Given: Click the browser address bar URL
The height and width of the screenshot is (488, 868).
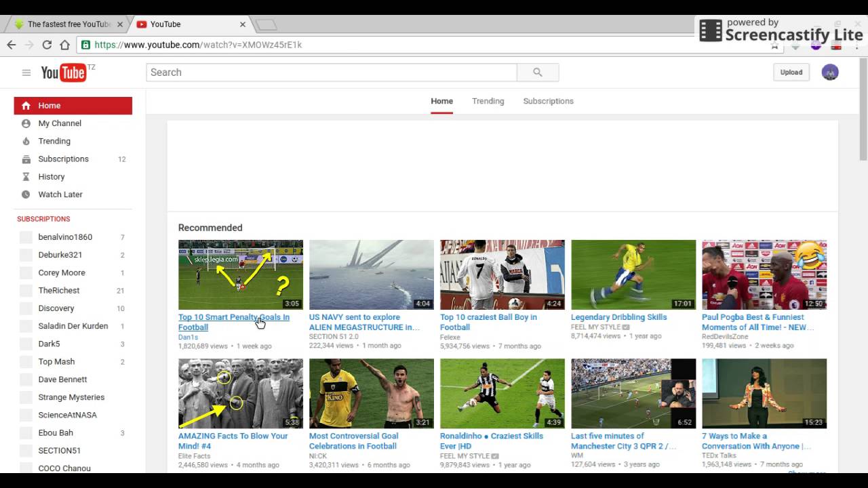Looking at the screenshot, I should coord(198,45).
